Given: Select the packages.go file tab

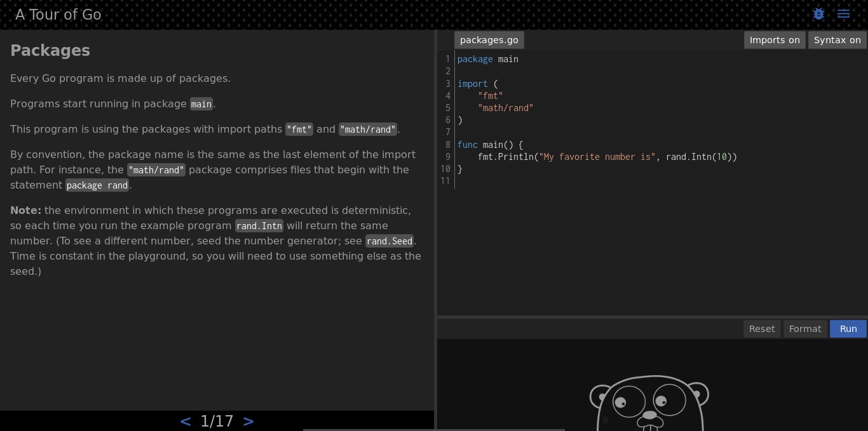Looking at the screenshot, I should [x=489, y=39].
